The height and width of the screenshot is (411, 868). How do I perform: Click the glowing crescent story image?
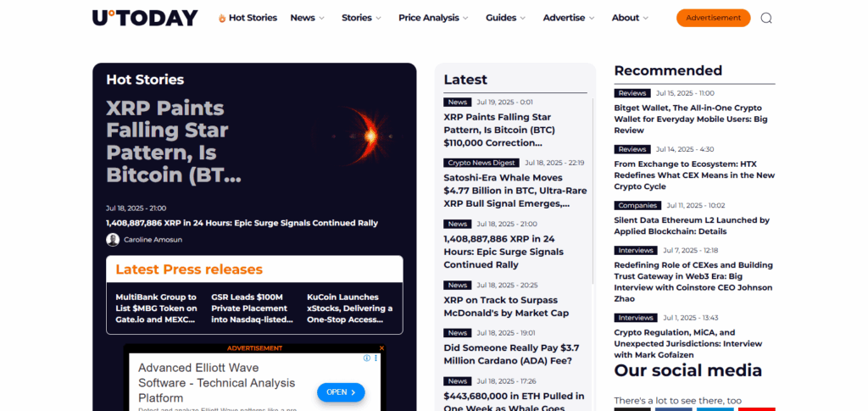[x=356, y=136]
